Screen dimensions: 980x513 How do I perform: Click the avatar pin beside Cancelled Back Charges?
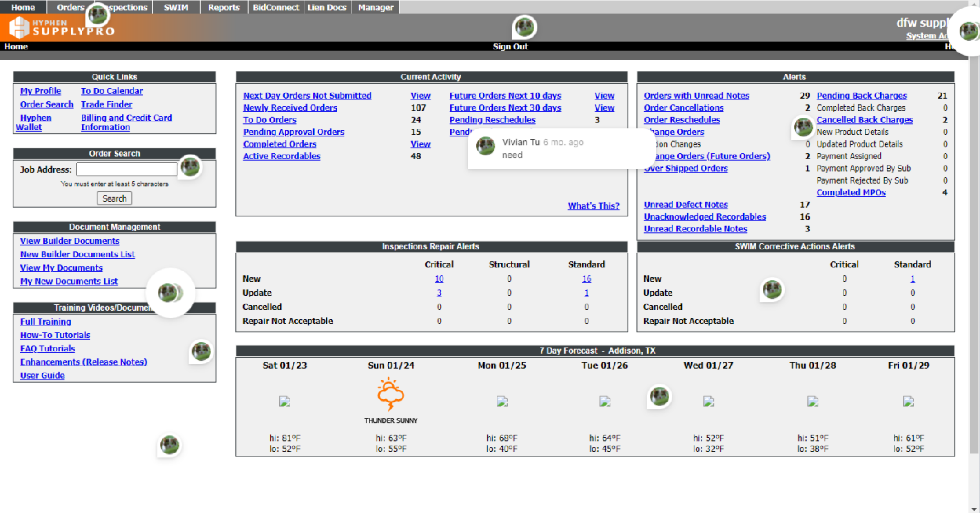coord(803,127)
